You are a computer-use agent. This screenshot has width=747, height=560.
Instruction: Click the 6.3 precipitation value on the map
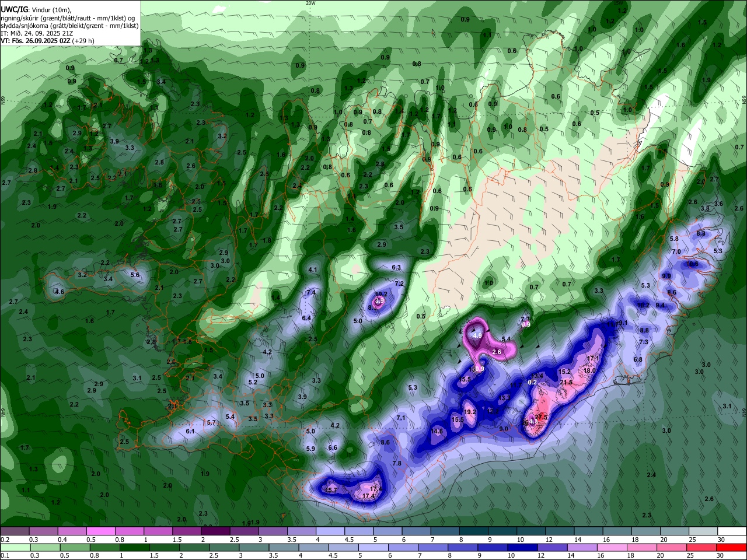[x=396, y=267]
